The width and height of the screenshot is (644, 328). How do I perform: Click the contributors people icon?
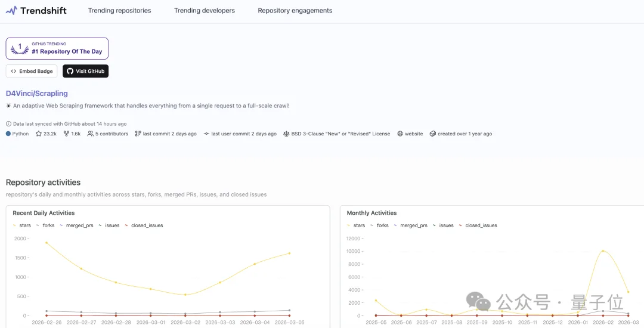[x=91, y=134]
